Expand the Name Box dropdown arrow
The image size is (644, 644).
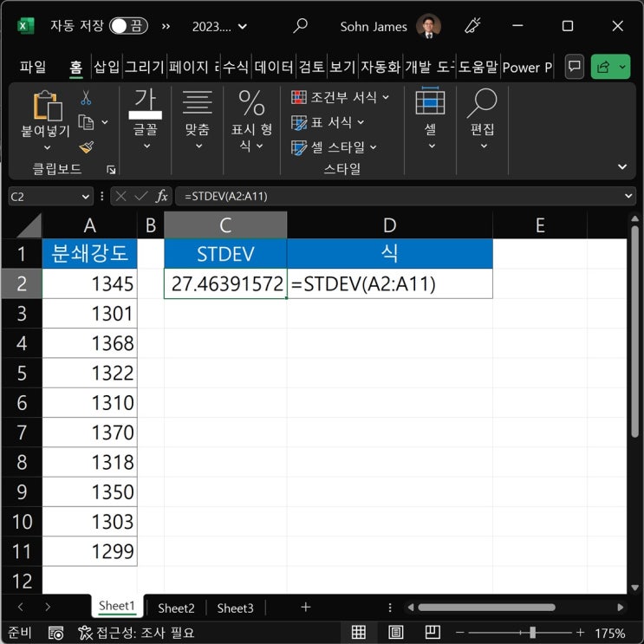(85, 197)
